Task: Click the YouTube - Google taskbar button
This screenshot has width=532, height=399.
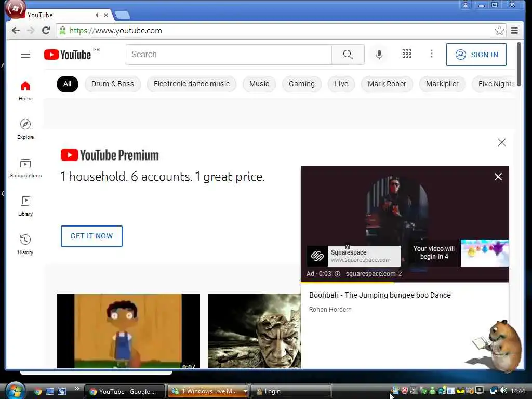Action: [124, 391]
